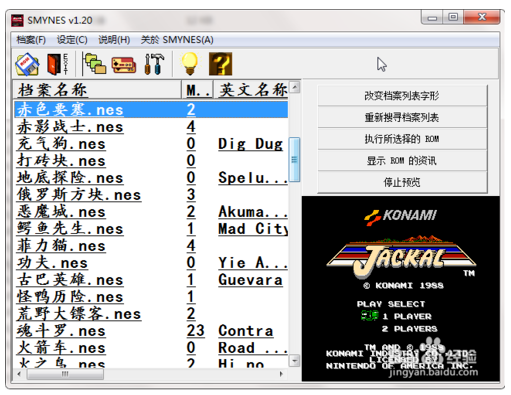The width and height of the screenshot is (511, 395).
Task: Select the file 功夫.nes
Action: [x=52, y=263]
